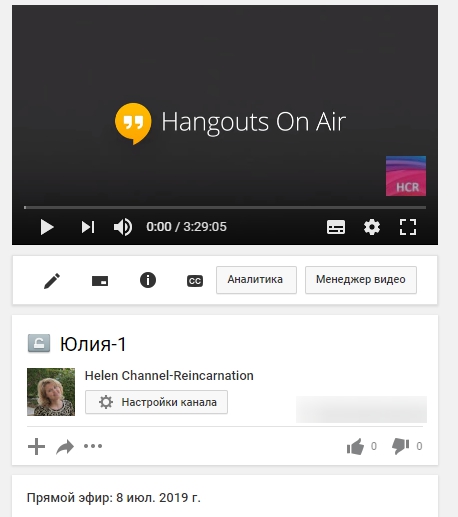The width and height of the screenshot is (458, 517).
Task: Click the video progress bar
Action: [225, 207]
